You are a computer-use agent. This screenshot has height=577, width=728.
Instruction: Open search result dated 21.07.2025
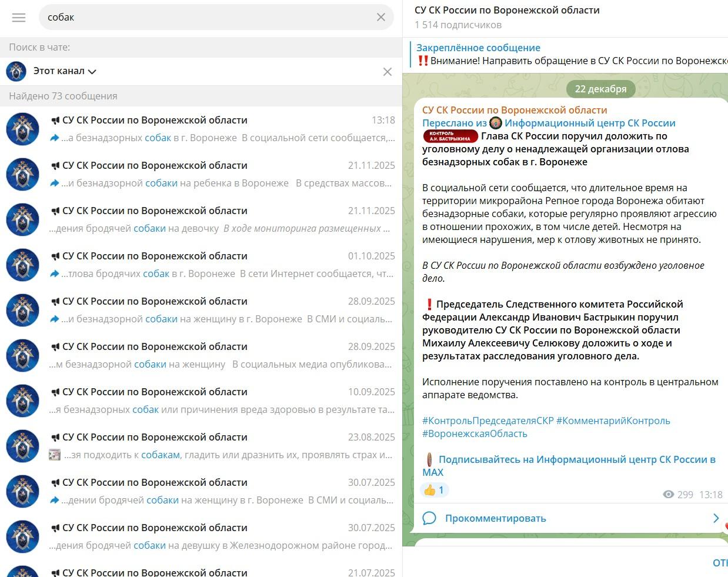201,569
